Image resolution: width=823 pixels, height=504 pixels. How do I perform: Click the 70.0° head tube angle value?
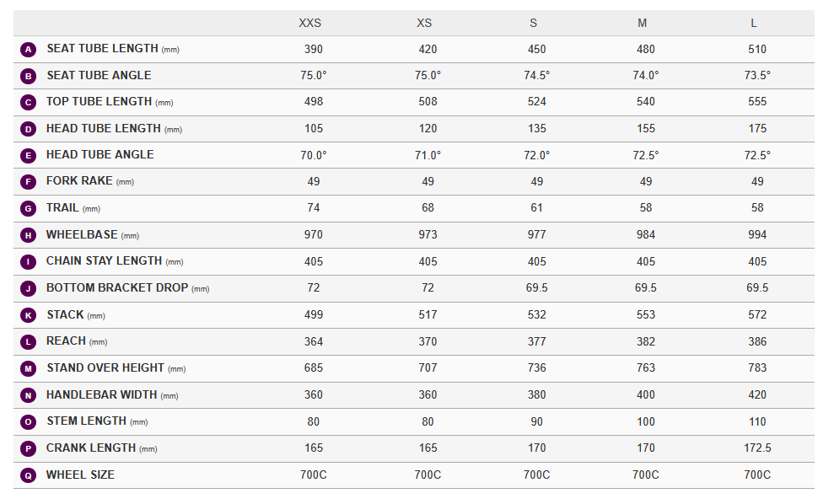pos(314,156)
